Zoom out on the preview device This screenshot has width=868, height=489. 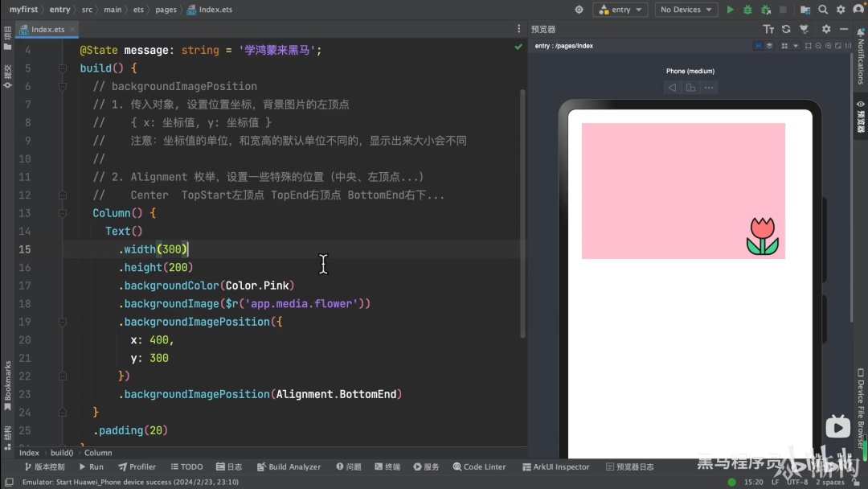point(818,46)
